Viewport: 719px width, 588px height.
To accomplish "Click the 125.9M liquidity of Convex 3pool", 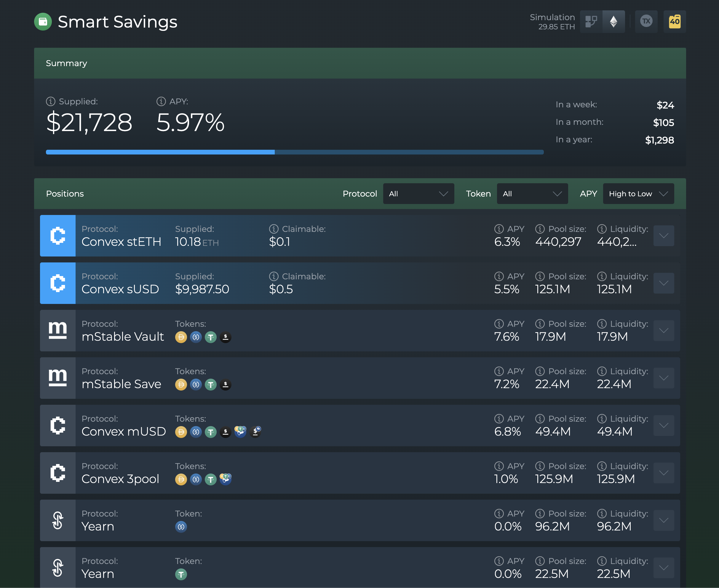I will (616, 479).
